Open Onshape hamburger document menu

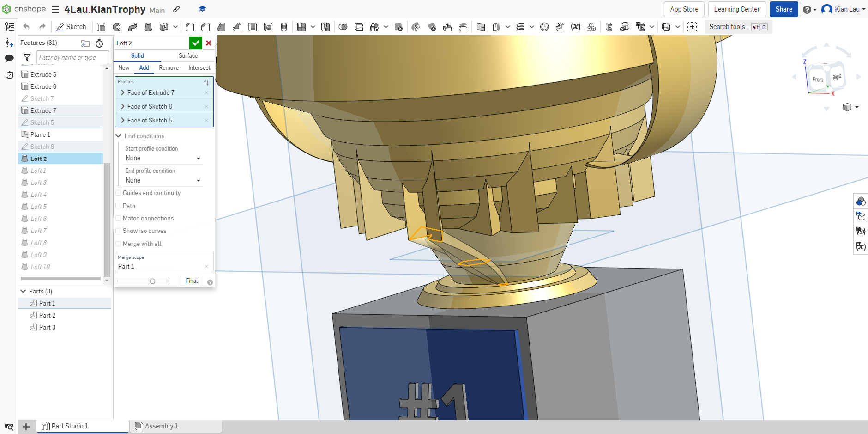point(55,9)
